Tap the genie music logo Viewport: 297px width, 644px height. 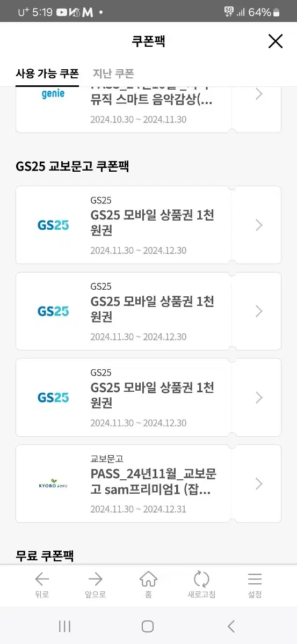[x=53, y=94]
